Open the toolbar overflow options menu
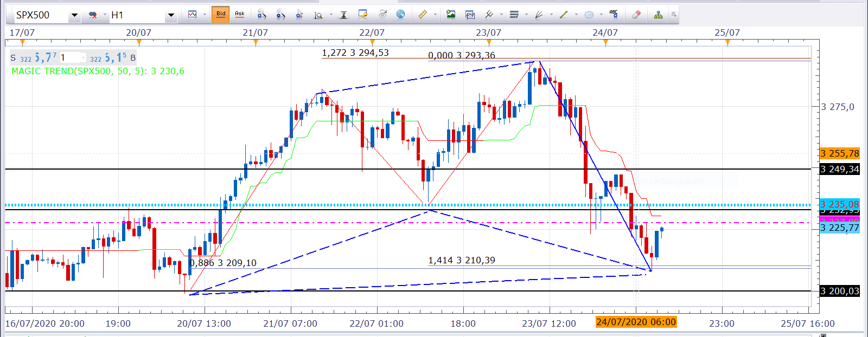868x337 pixels. [x=674, y=15]
